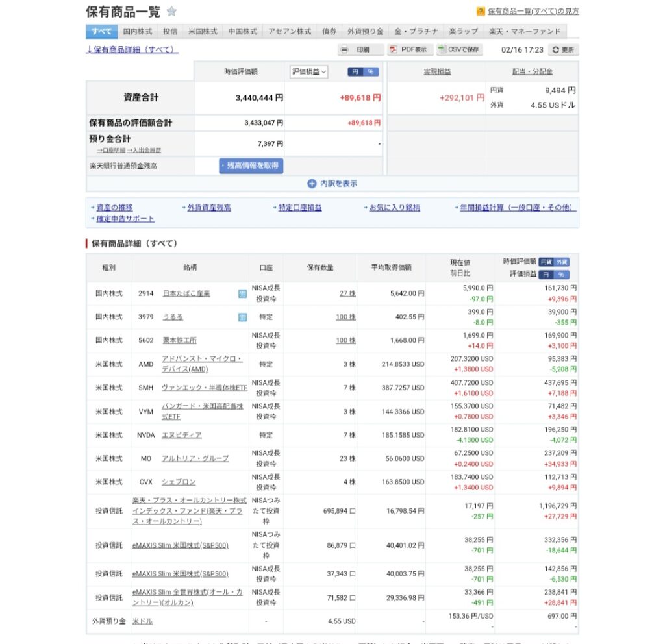
Task: Switch table 評価損益 to % display
Action: 562,274
